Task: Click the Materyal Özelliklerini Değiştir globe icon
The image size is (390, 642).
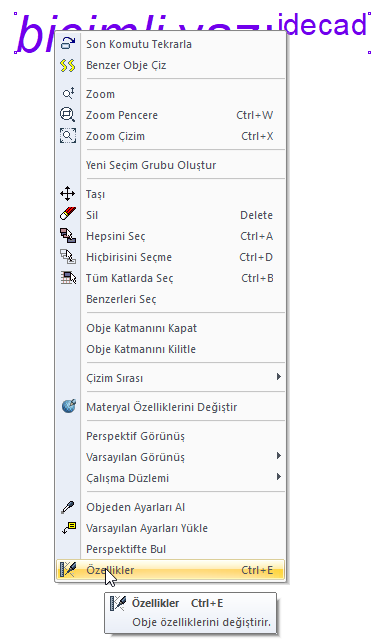Action: coord(69,406)
